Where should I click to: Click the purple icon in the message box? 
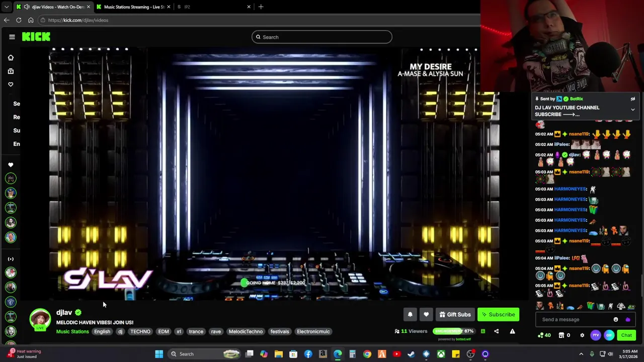[627, 320]
